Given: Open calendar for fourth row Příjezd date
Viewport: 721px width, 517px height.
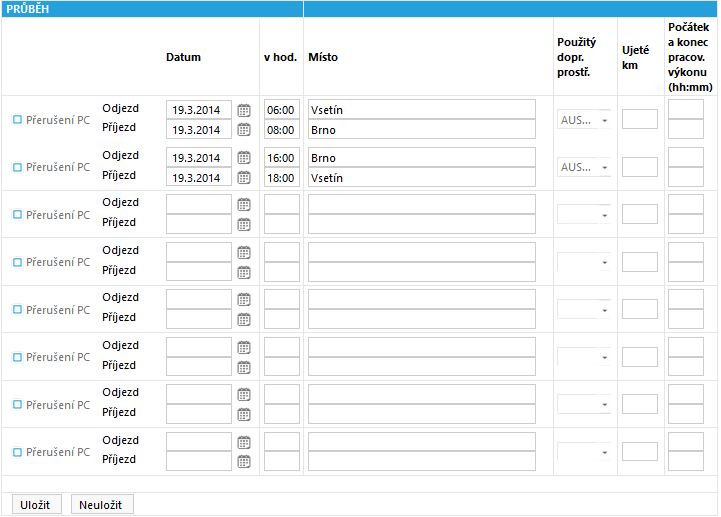Looking at the screenshot, I should pos(244,273).
